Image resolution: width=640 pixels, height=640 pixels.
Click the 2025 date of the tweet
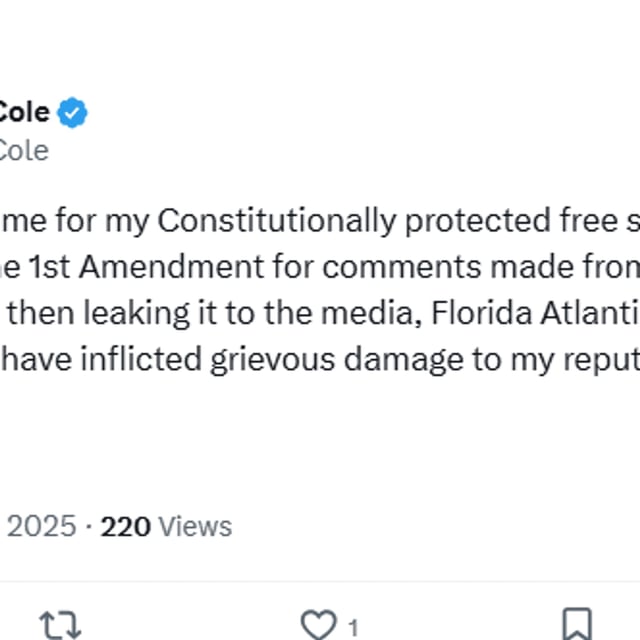point(42,526)
